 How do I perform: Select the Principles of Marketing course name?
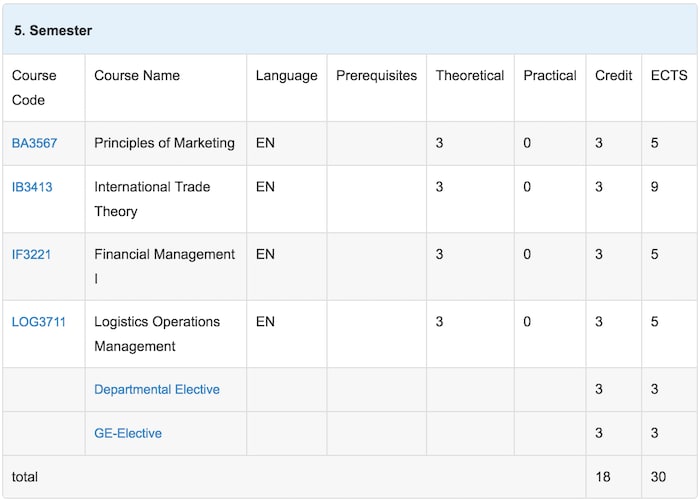click(164, 143)
